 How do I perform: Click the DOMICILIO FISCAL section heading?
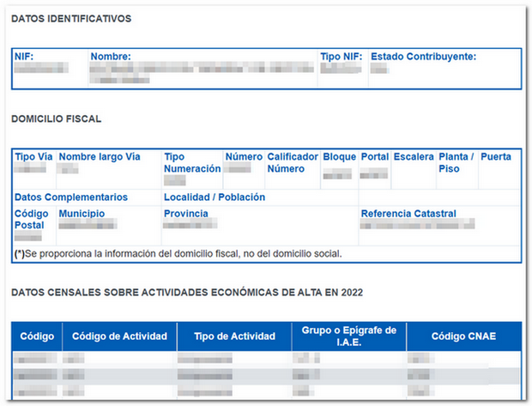coord(56,118)
